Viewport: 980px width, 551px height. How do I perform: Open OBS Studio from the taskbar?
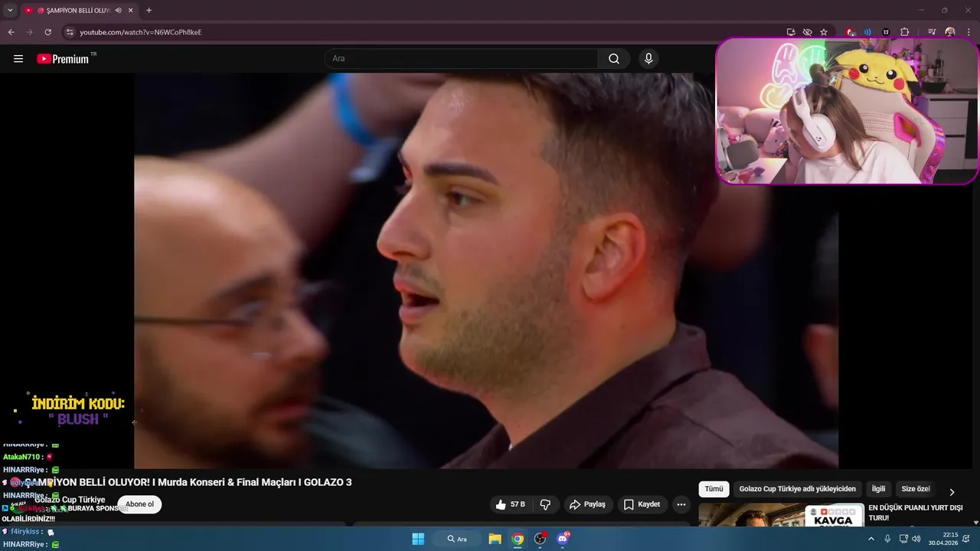pos(541,539)
